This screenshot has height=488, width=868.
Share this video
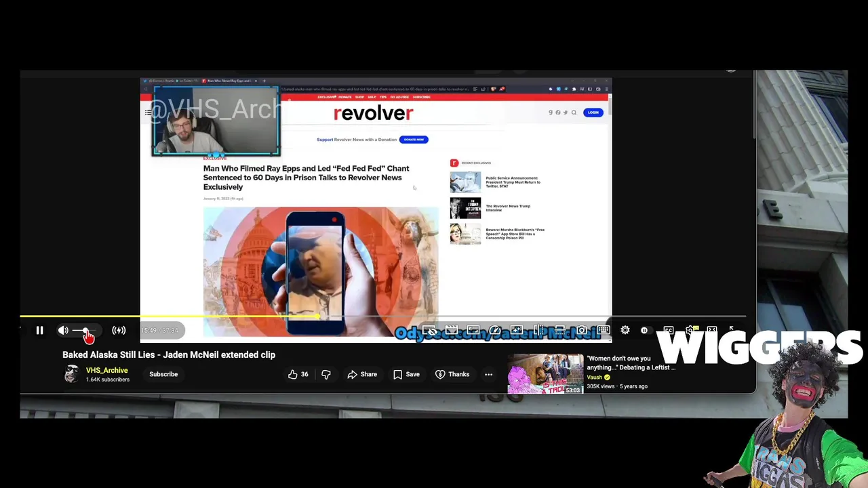pyautogui.click(x=362, y=374)
